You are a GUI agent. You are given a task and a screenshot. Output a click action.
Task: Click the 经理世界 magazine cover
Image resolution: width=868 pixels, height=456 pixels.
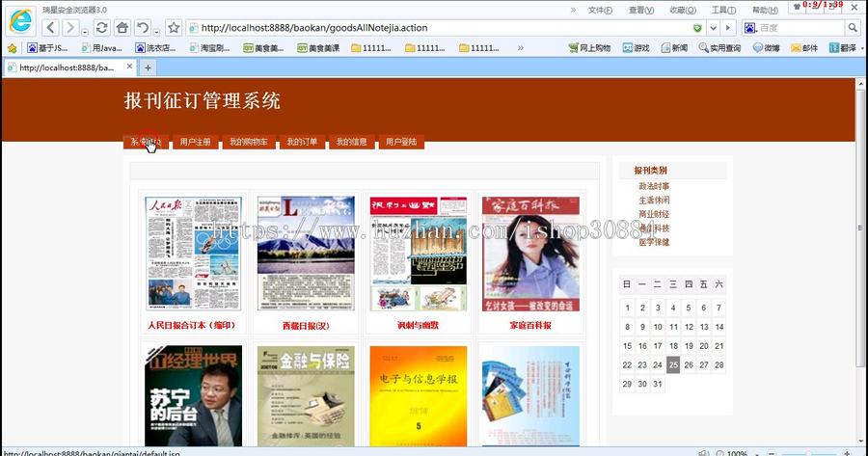tap(193, 395)
